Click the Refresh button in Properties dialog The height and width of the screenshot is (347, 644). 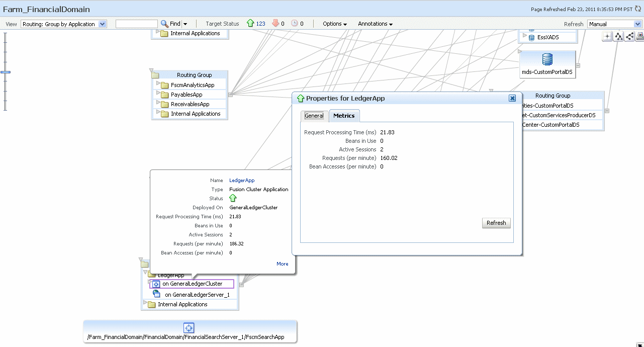(496, 223)
